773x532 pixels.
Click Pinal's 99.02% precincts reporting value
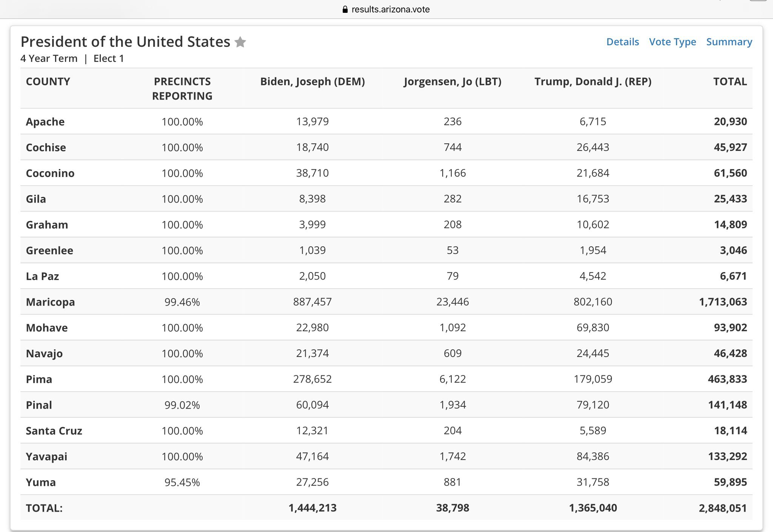click(x=182, y=405)
